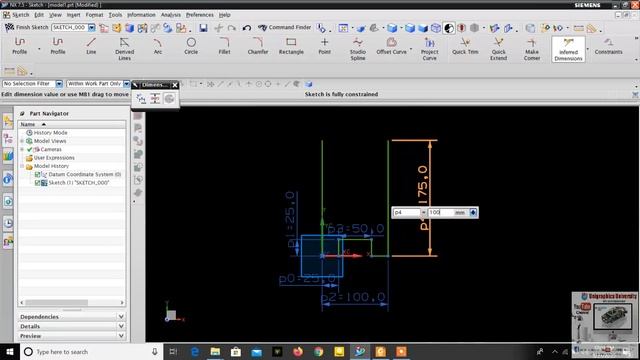The height and width of the screenshot is (360, 640).
Task: Click the taskbar search box
Action: coord(91,351)
